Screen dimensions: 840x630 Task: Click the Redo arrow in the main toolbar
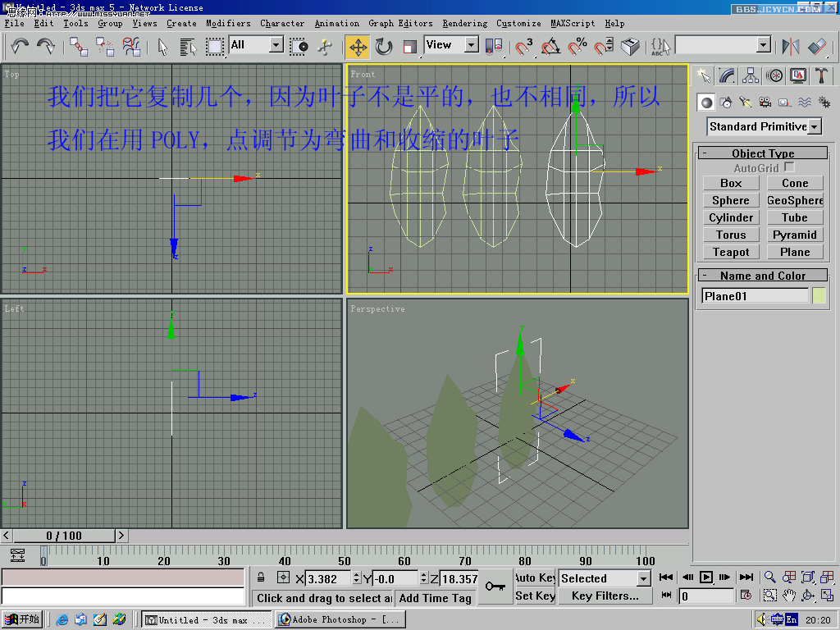point(46,46)
